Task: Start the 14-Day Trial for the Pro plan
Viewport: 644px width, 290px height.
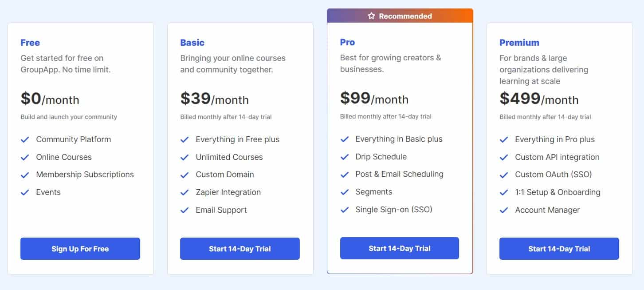Action: click(399, 248)
